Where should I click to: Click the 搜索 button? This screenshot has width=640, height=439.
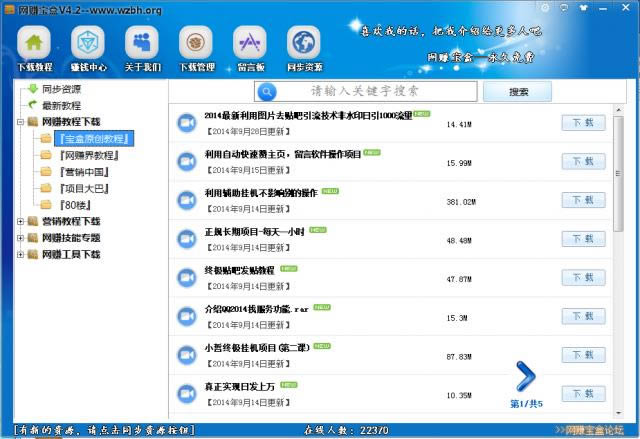[518, 92]
